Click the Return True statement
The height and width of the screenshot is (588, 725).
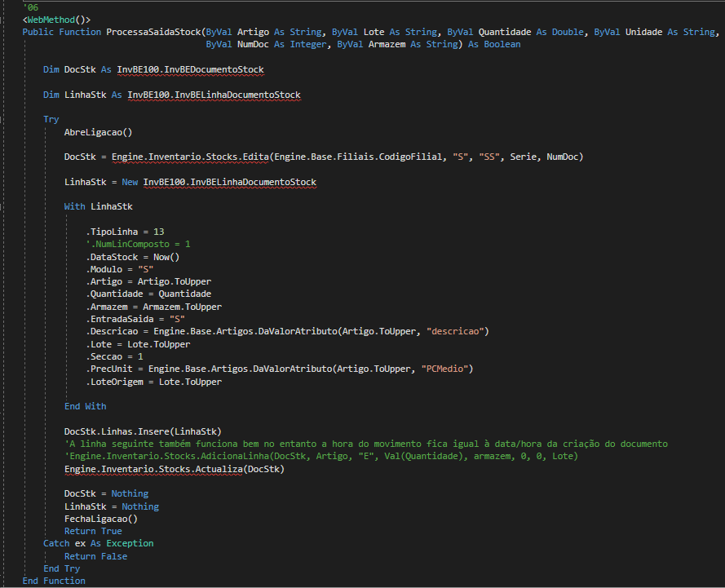(93, 531)
